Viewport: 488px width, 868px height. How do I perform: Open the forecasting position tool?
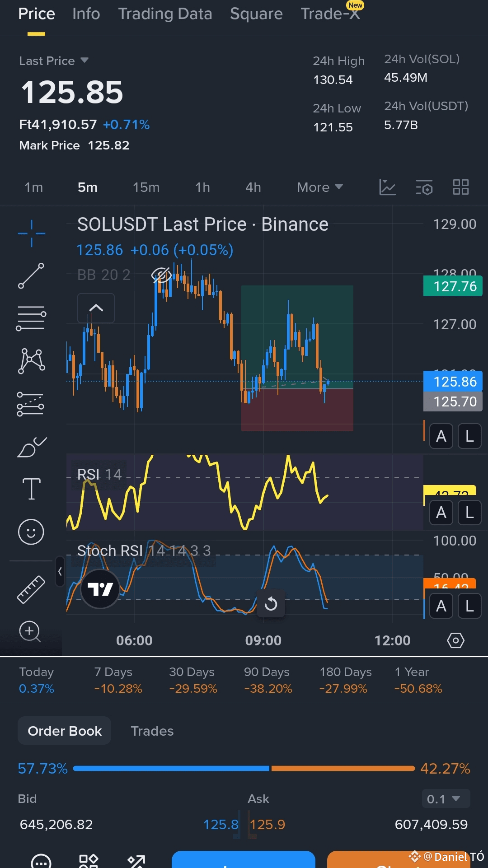(31, 403)
